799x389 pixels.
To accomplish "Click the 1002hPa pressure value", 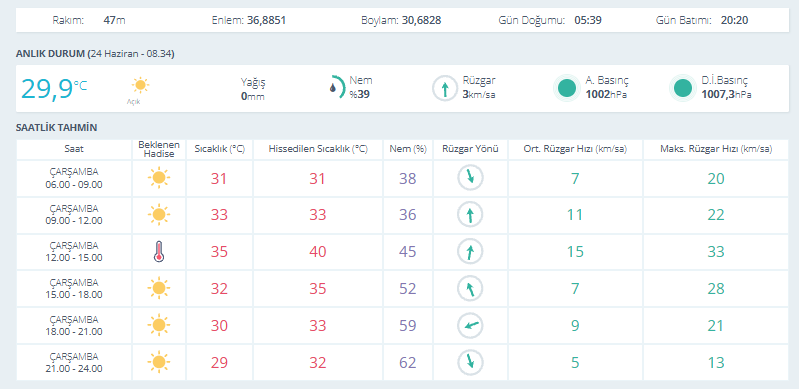I will tap(606, 94).
